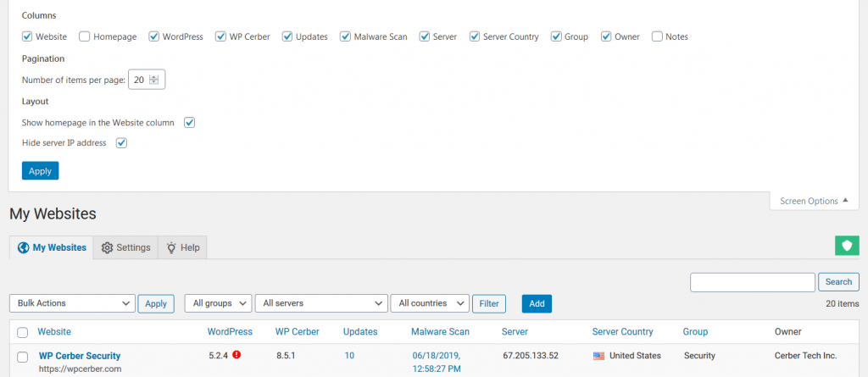Open the All groups dropdown
Viewport: 868px width, 377px height.
click(x=218, y=303)
